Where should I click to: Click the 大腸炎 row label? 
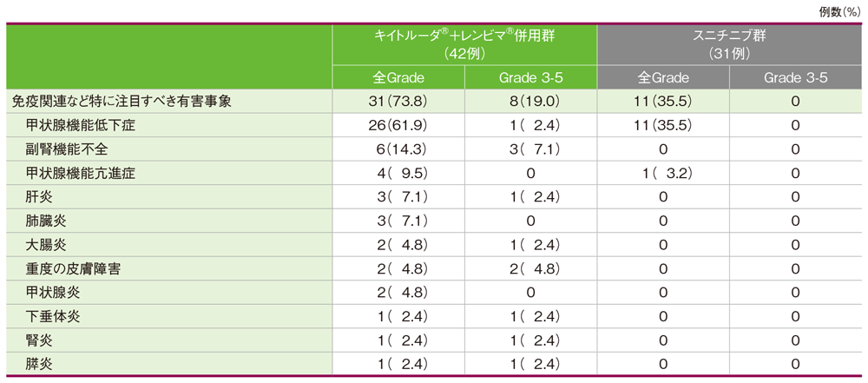pyautogui.click(x=46, y=244)
